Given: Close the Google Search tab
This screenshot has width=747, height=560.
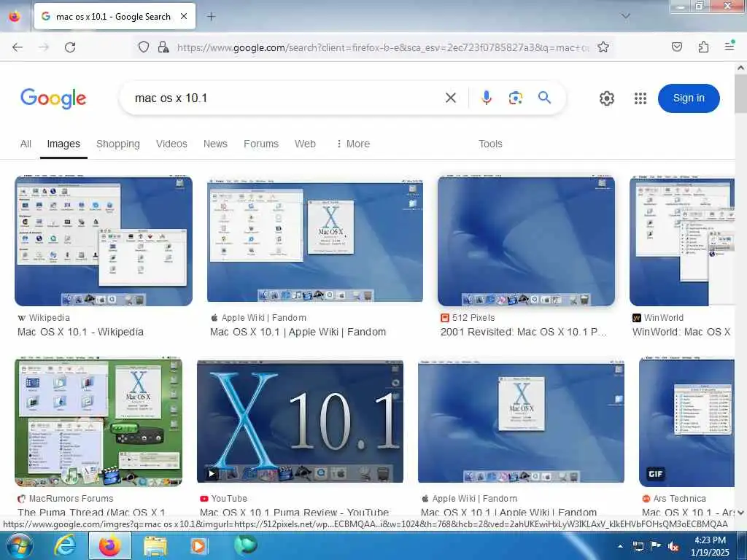Looking at the screenshot, I should point(184,16).
